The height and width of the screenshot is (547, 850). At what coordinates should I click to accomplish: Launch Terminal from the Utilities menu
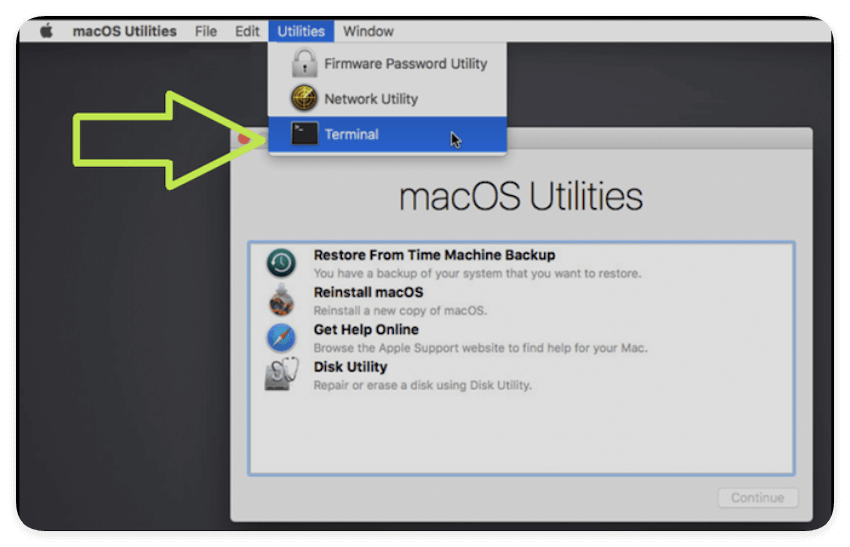(x=351, y=134)
